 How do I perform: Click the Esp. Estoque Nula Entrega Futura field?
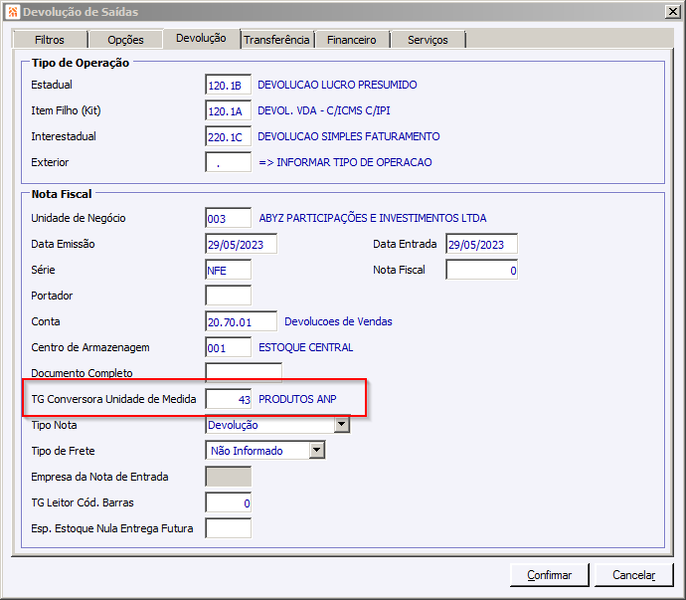[x=228, y=528]
